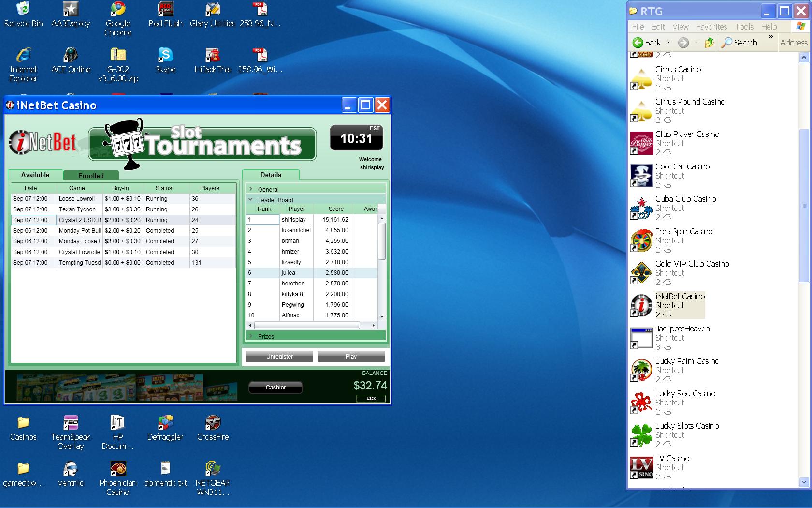Select the Phoenician Casino desktop icon
The image size is (812, 508).
(x=118, y=479)
